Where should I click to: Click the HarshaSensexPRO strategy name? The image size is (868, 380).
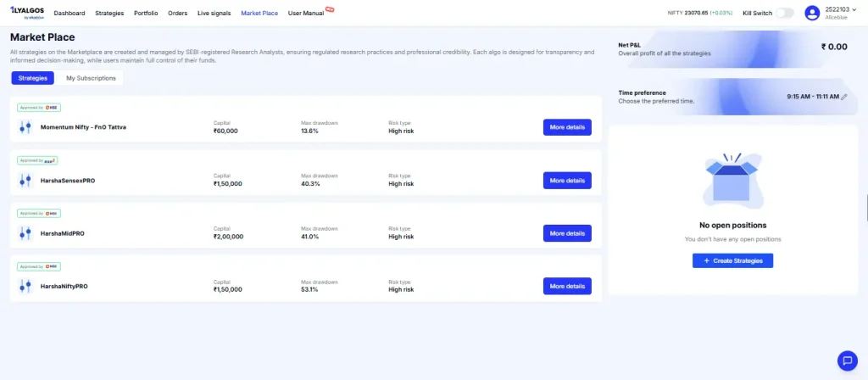[x=68, y=181]
